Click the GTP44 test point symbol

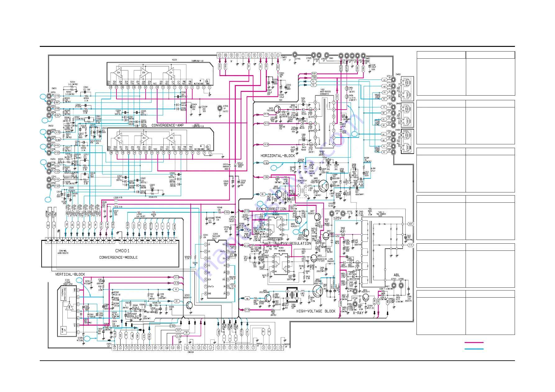point(355,304)
